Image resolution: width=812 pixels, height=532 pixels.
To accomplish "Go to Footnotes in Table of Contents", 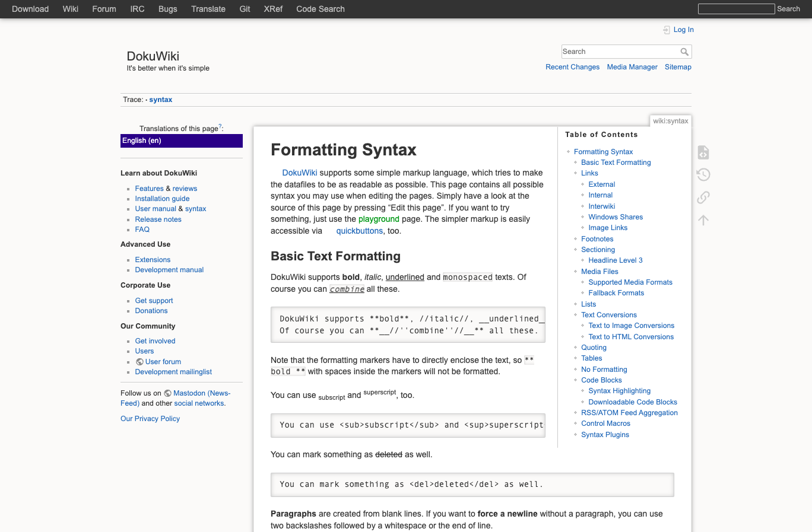I will click(x=597, y=239).
